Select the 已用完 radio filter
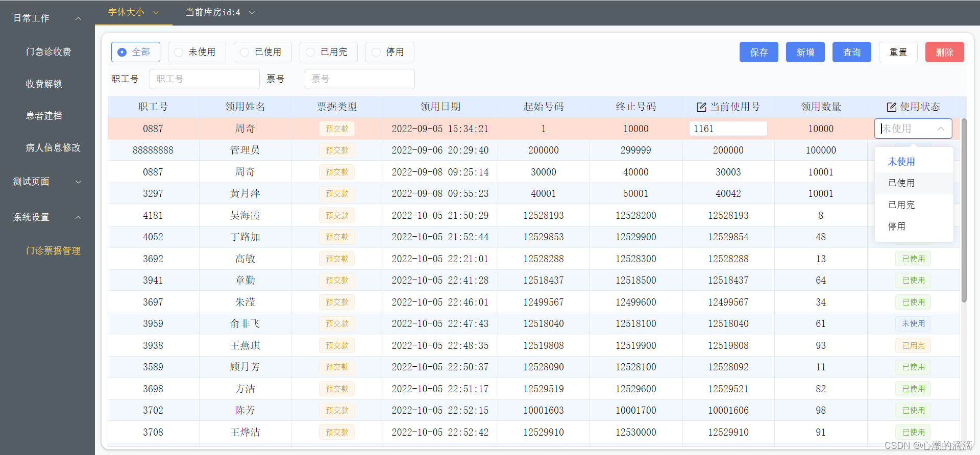Screen dimensions: 980x455 tap(328, 52)
